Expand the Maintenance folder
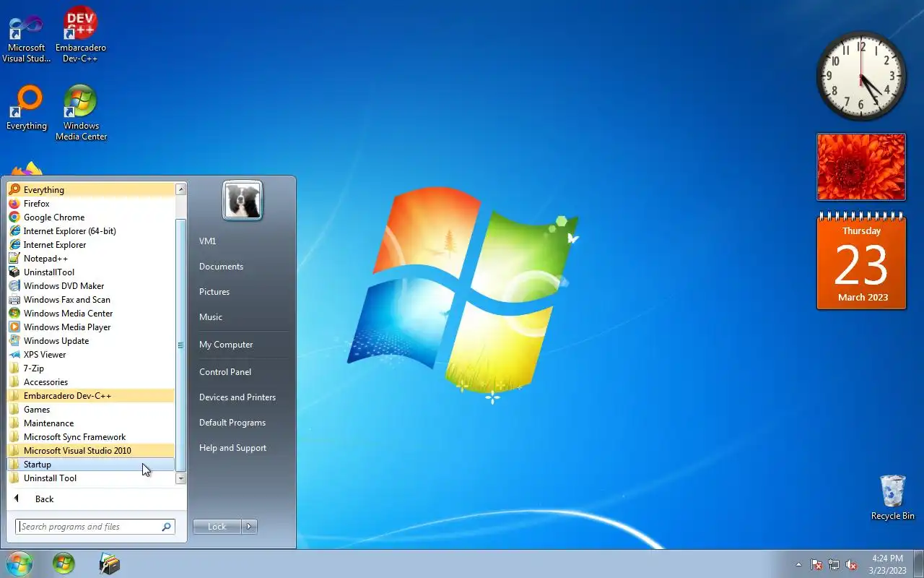This screenshot has width=924, height=578. [91, 423]
